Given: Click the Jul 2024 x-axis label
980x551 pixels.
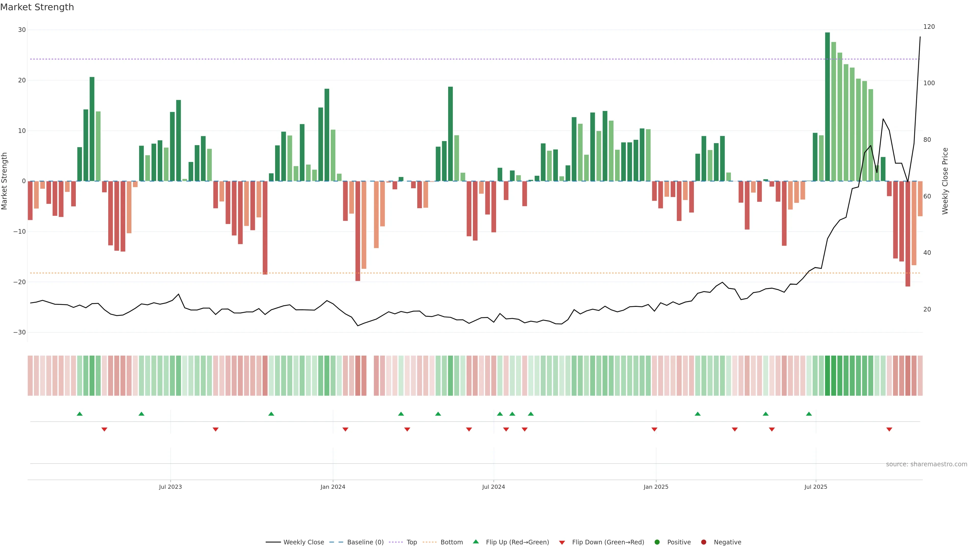Looking at the screenshot, I should (x=493, y=487).
